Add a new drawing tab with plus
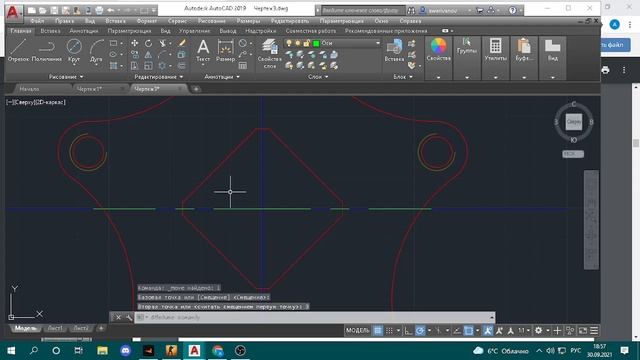This screenshot has width=640, height=360. pyautogui.click(x=196, y=89)
